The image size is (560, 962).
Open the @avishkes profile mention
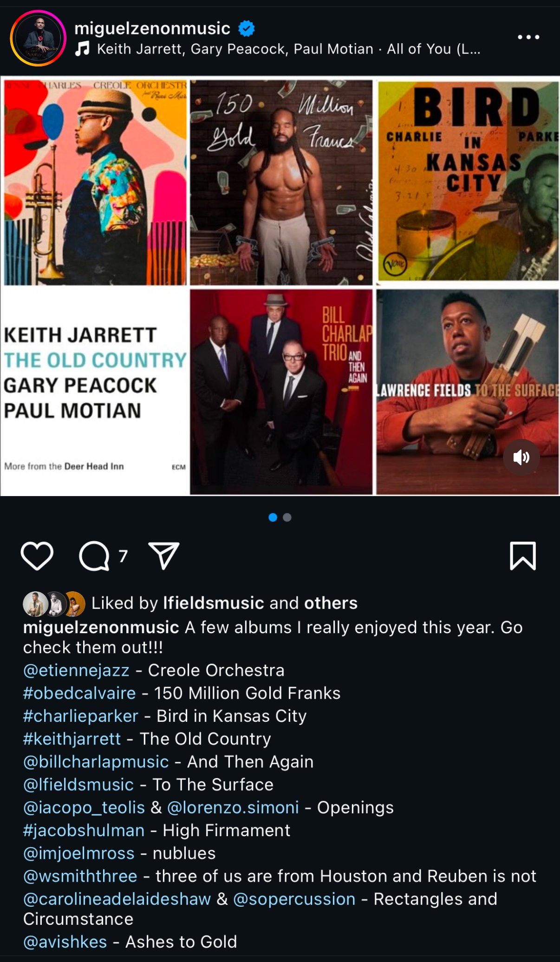click(65, 942)
